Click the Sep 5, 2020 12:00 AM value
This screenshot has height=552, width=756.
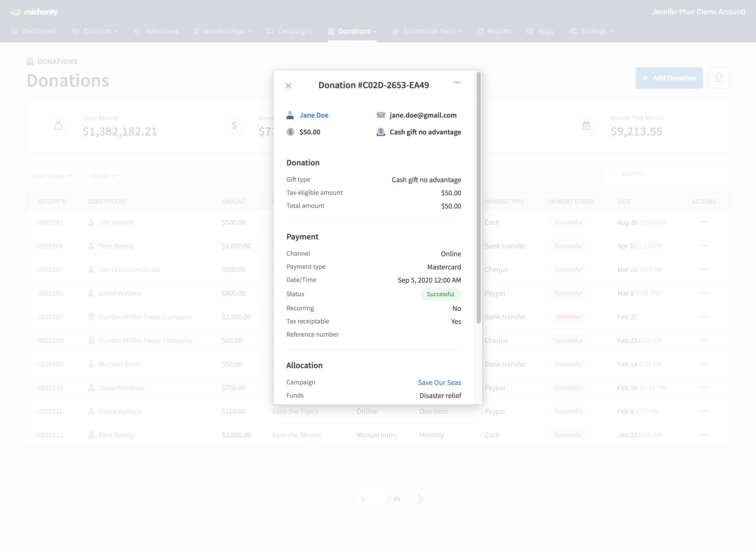pos(429,280)
